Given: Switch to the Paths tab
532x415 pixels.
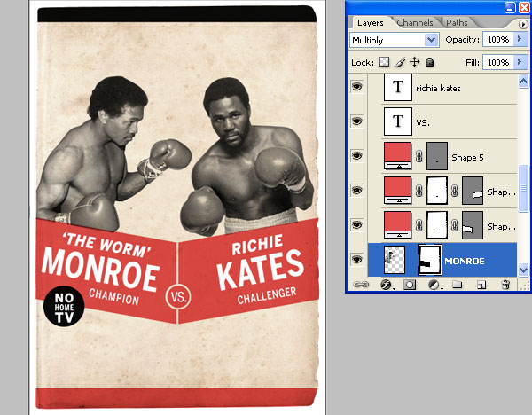Looking at the screenshot, I should tap(457, 22).
